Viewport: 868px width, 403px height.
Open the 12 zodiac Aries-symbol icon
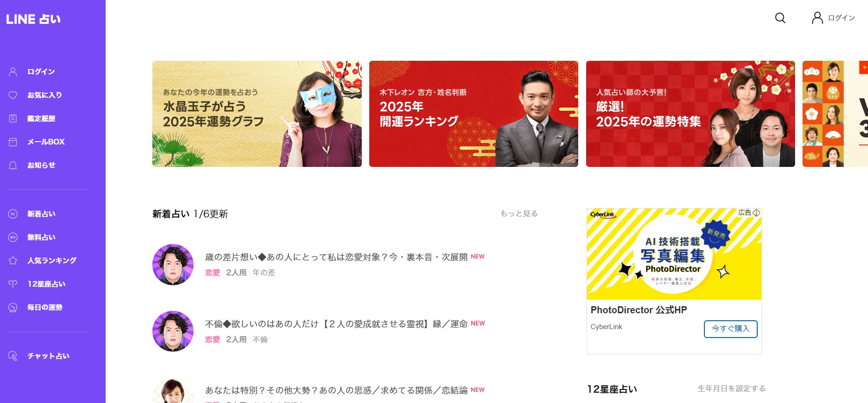(x=13, y=284)
